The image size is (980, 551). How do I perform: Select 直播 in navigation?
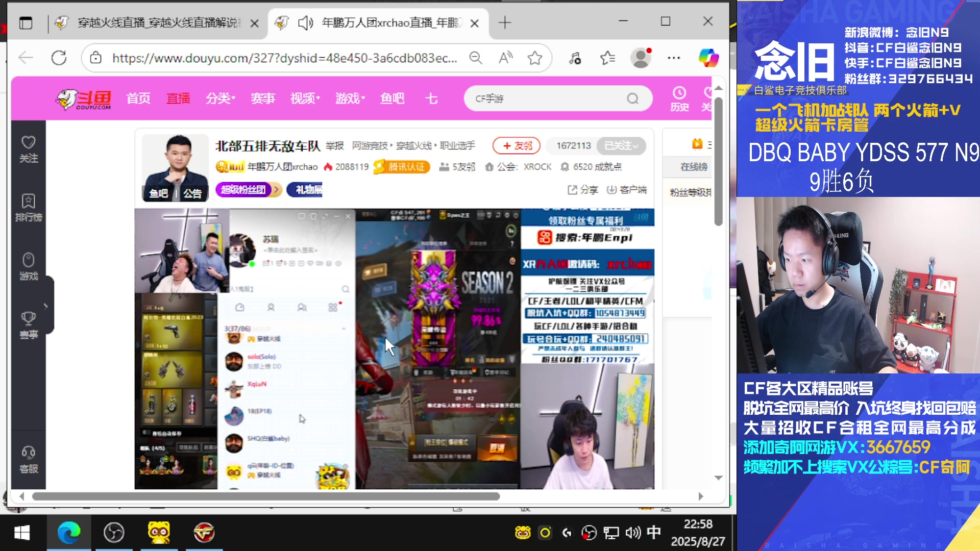click(178, 98)
